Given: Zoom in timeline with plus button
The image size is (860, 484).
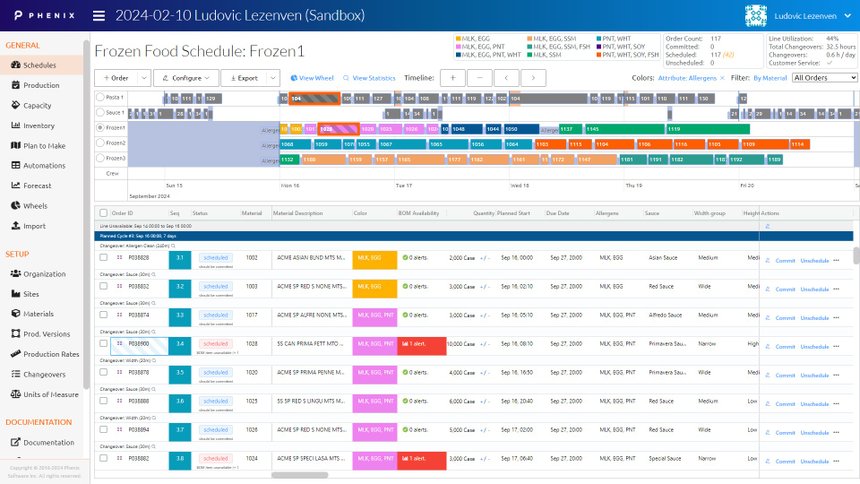Looking at the screenshot, I should coord(453,78).
